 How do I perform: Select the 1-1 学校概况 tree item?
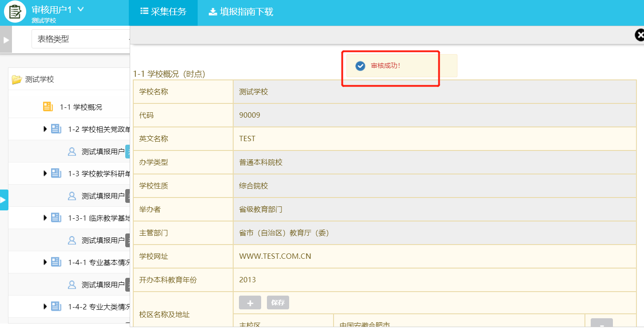pyautogui.click(x=80, y=107)
